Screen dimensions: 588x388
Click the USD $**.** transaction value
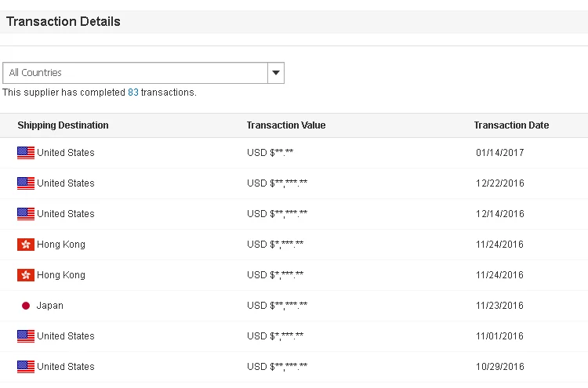click(x=270, y=153)
